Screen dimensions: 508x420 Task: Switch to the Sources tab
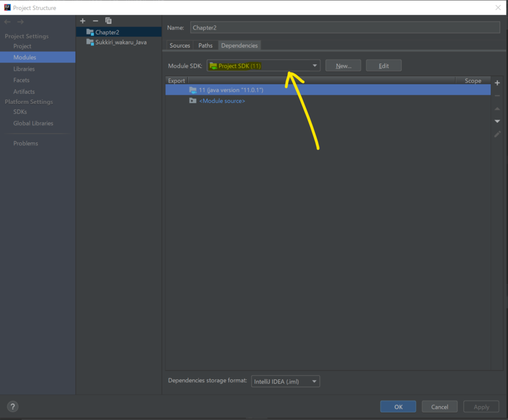pos(180,45)
